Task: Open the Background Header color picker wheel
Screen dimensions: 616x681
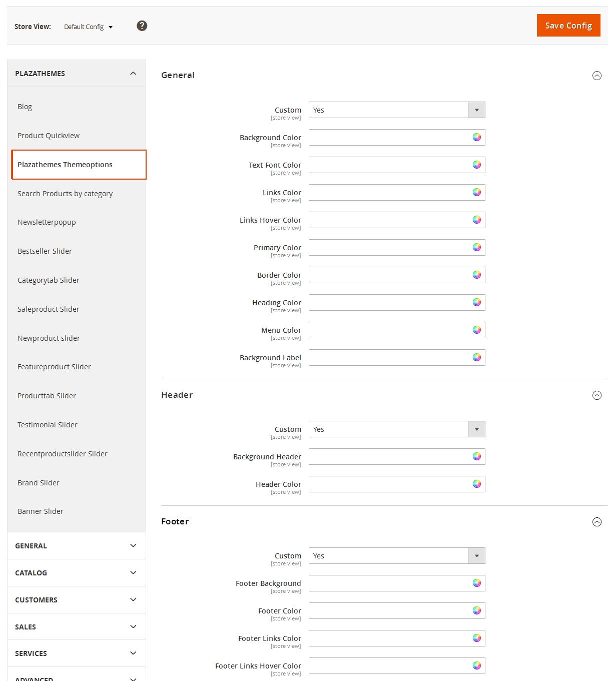Action: click(476, 456)
